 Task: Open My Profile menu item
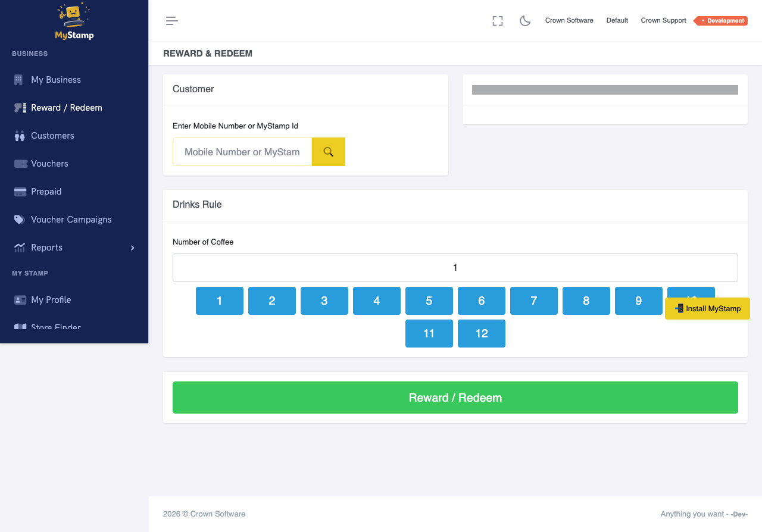pyautogui.click(x=51, y=300)
